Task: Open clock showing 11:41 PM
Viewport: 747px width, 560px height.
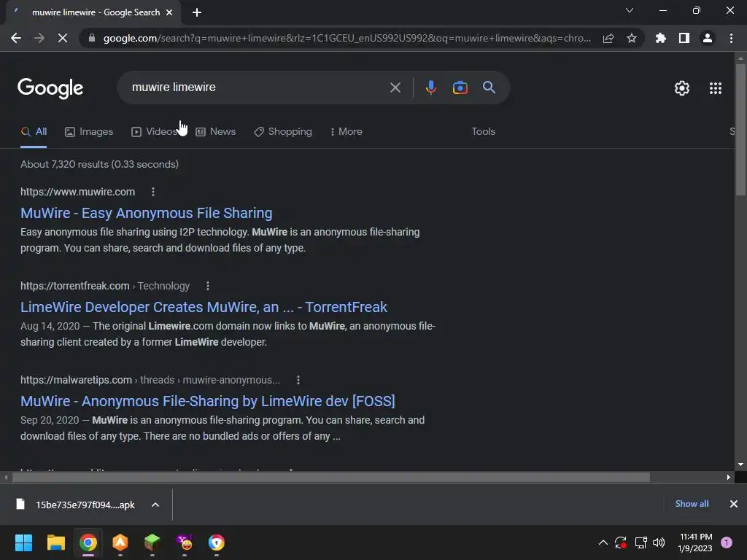Action: (695, 542)
